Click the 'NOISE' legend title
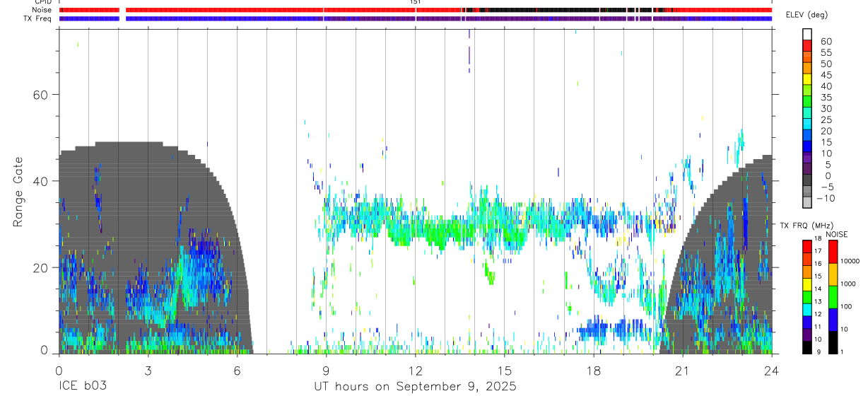The image size is (868, 401). pyautogui.click(x=836, y=234)
